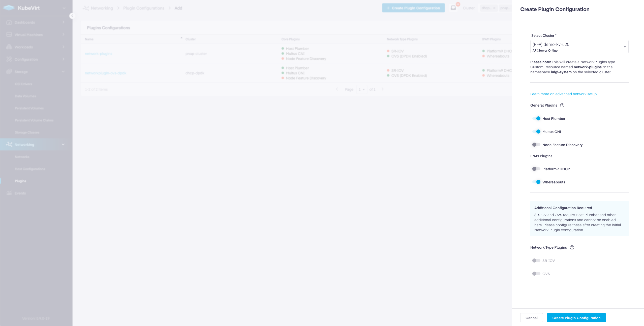Click the Virtual Machines sidebar icon
644x326 pixels.
click(x=9, y=35)
